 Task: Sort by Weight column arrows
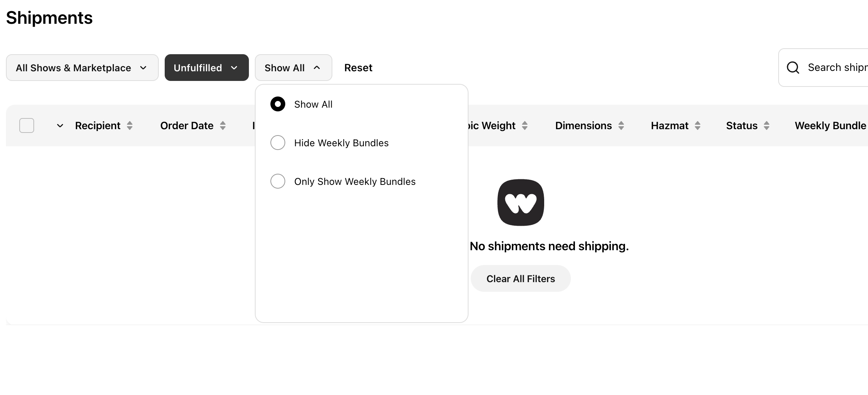click(x=525, y=125)
